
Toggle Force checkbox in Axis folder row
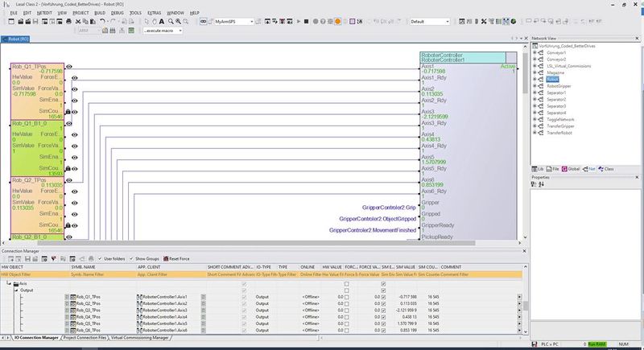(347, 284)
